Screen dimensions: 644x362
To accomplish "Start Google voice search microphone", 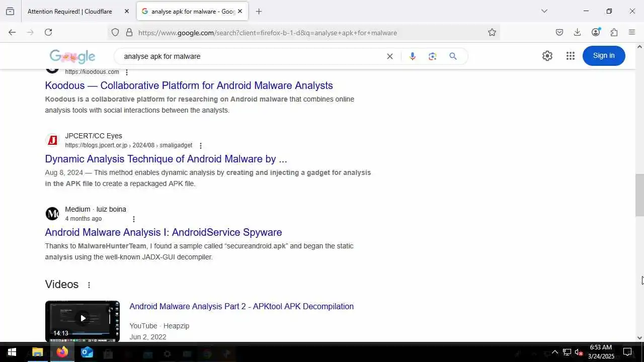I will tap(413, 56).
